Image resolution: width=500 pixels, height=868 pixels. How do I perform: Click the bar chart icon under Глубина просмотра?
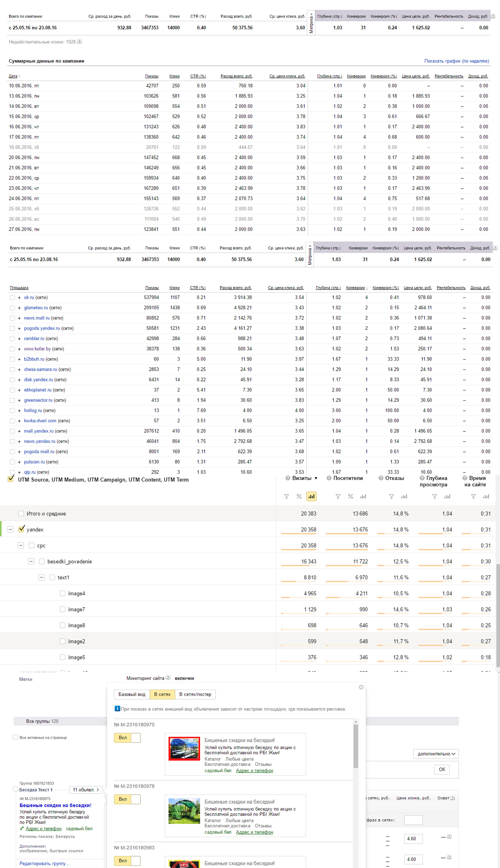pos(447,496)
